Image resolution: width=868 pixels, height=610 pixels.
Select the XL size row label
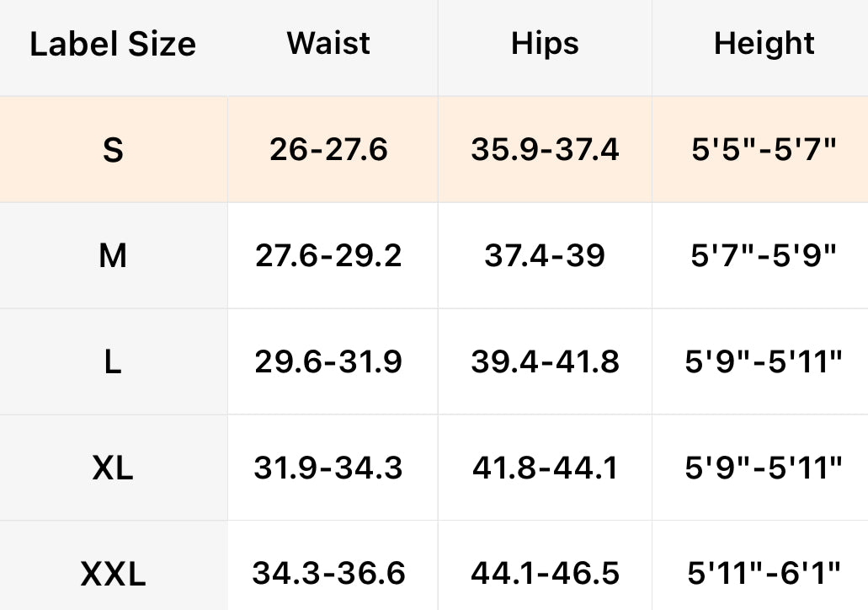pos(113,468)
